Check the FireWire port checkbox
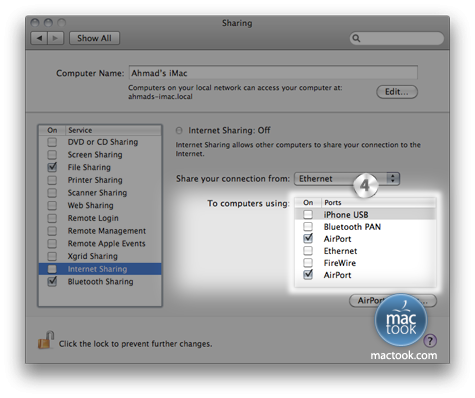 308,263
